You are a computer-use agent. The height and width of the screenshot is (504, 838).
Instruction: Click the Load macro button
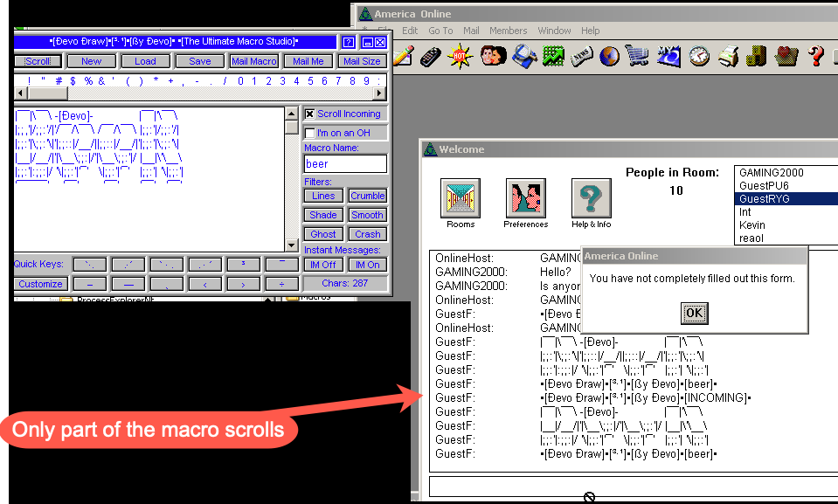pos(145,61)
